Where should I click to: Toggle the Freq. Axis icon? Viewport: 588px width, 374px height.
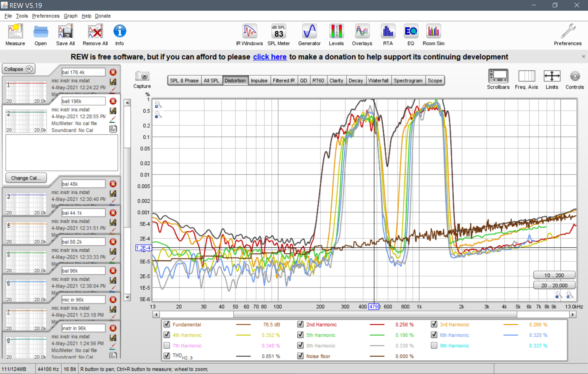click(526, 76)
